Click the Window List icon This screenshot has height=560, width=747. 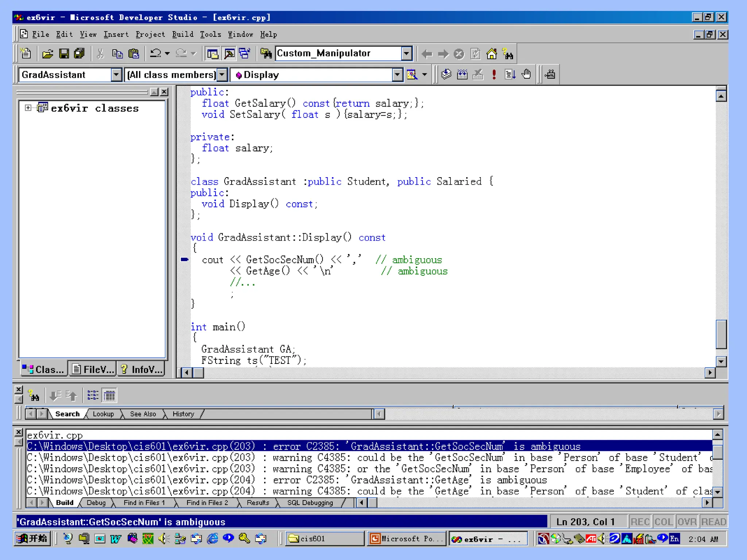click(245, 54)
